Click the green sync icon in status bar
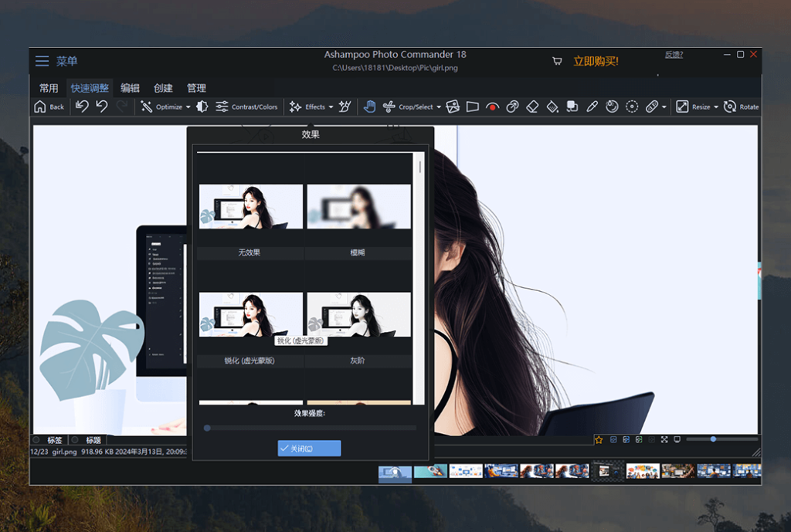791x532 pixels. (x=639, y=439)
